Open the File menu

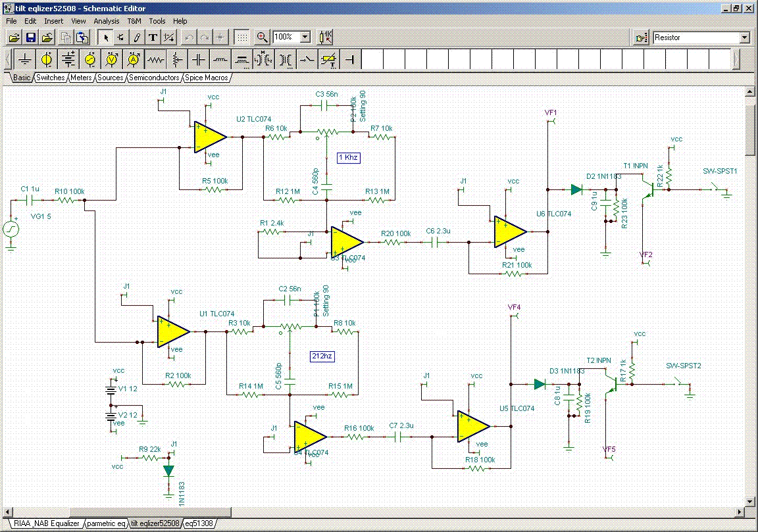(x=11, y=21)
